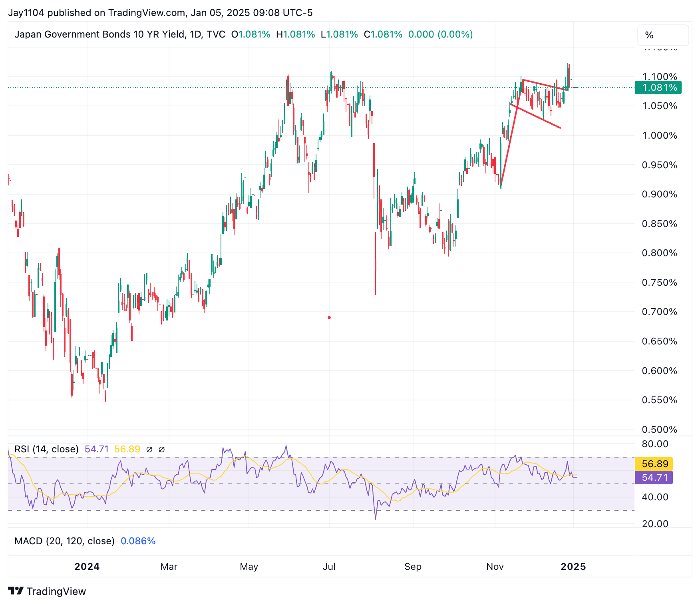The width and height of the screenshot is (700, 605).
Task: Click the TradingView wordmark at bottom left
Action: coord(56,591)
